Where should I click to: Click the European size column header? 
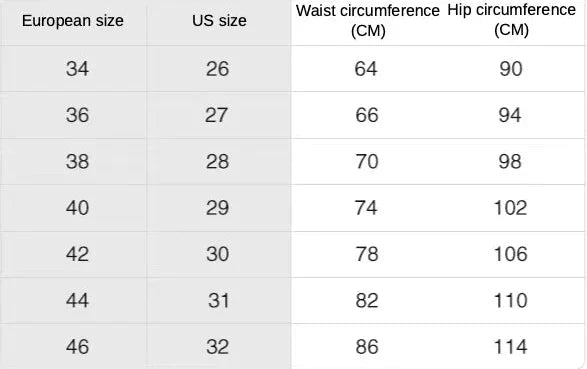click(73, 21)
